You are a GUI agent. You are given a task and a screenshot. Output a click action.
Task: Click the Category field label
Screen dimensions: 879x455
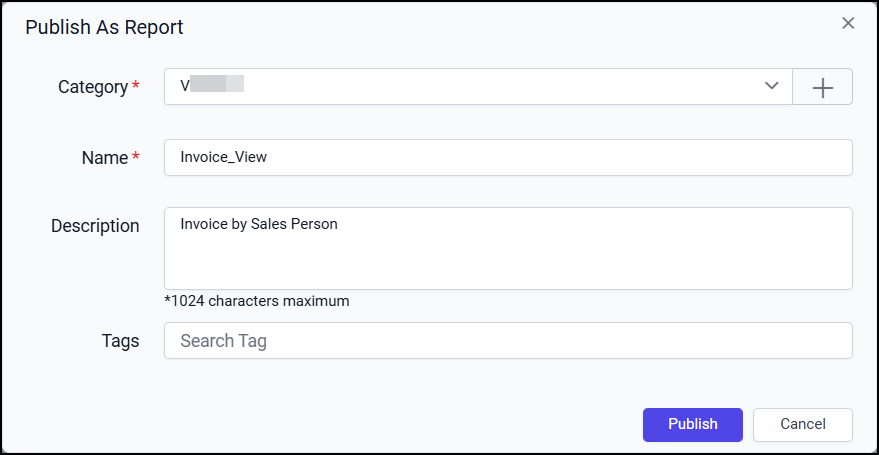93,87
